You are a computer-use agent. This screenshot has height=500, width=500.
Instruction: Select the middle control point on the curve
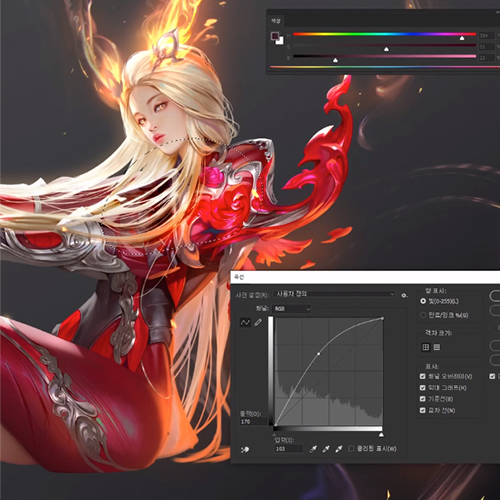tap(319, 354)
